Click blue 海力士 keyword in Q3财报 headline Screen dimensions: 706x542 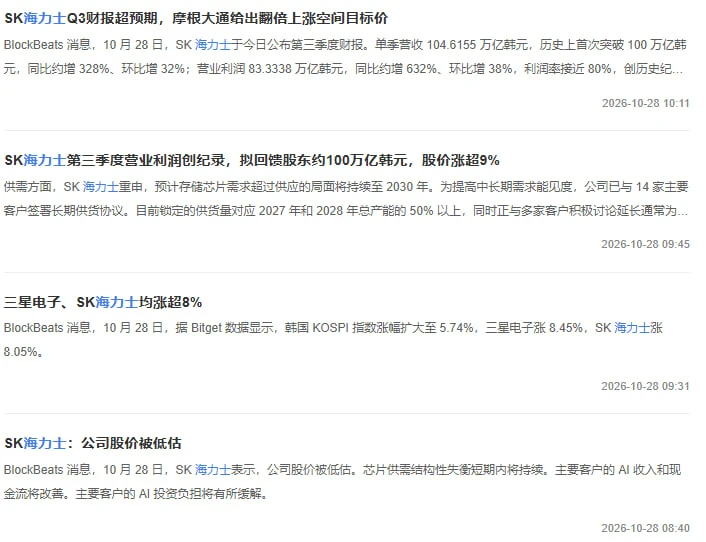[x=45, y=18]
